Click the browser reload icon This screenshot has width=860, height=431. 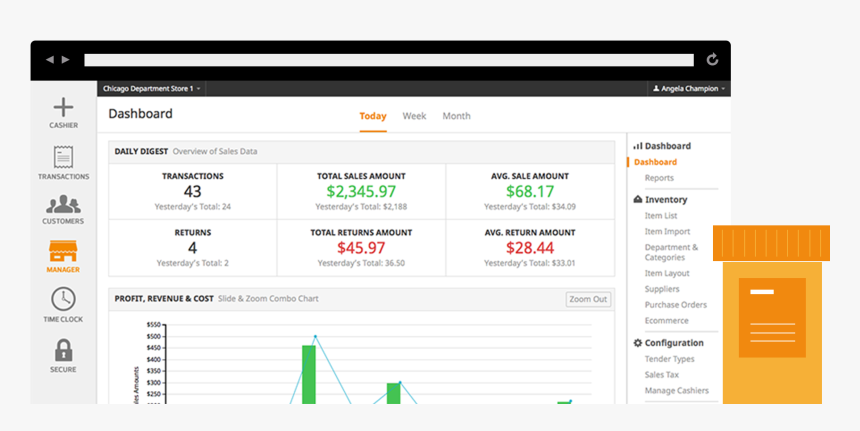click(712, 59)
